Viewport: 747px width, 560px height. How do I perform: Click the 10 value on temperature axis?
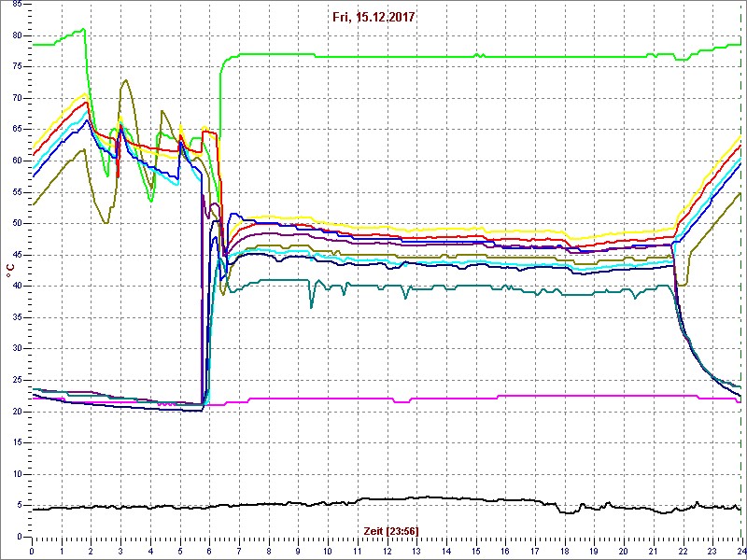point(17,474)
